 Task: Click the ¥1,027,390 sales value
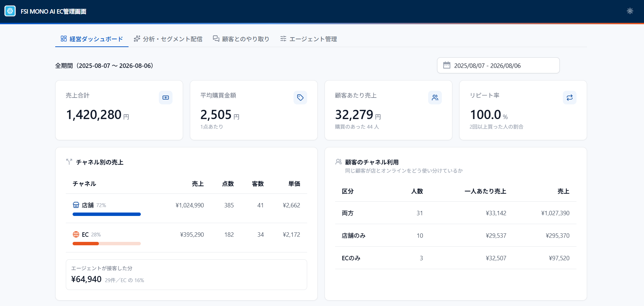pyautogui.click(x=555, y=213)
